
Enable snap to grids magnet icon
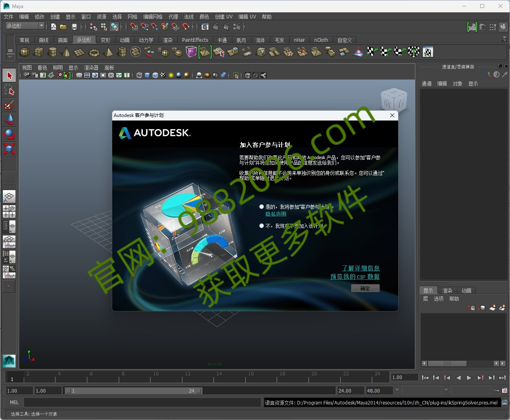pos(134,27)
